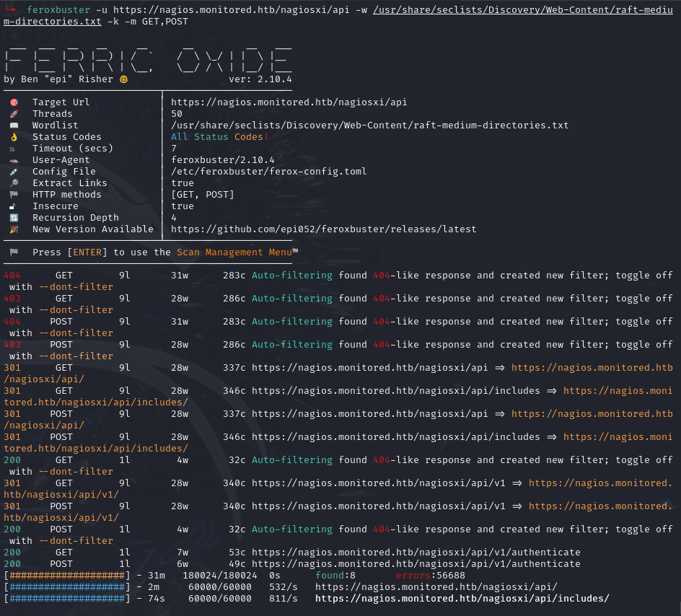Click the magnifier Extract Links icon
Image resolution: width=681 pixels, height=616 pixels.
click(13, 182)
